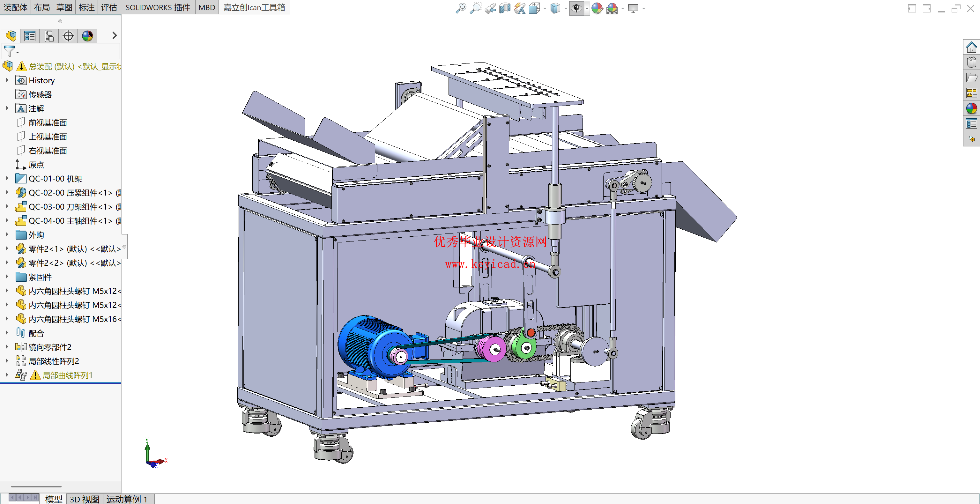Select 上视基准面 plane

point(42,137)
